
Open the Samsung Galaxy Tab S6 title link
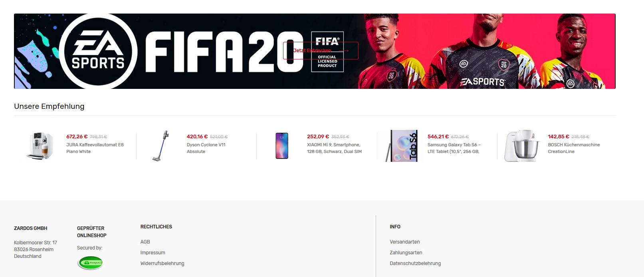pos(454,148)
